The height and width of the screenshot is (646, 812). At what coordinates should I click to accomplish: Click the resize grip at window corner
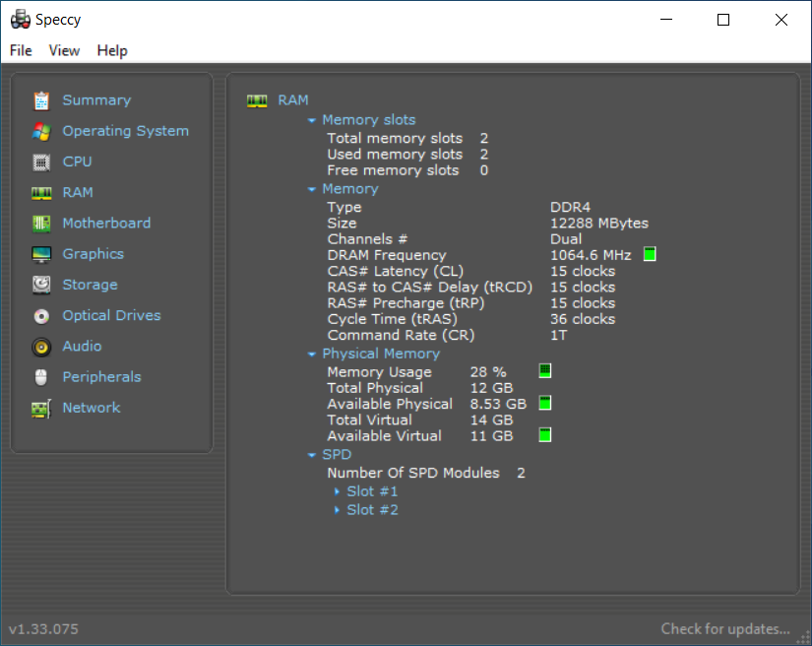[x=803, y=638]
